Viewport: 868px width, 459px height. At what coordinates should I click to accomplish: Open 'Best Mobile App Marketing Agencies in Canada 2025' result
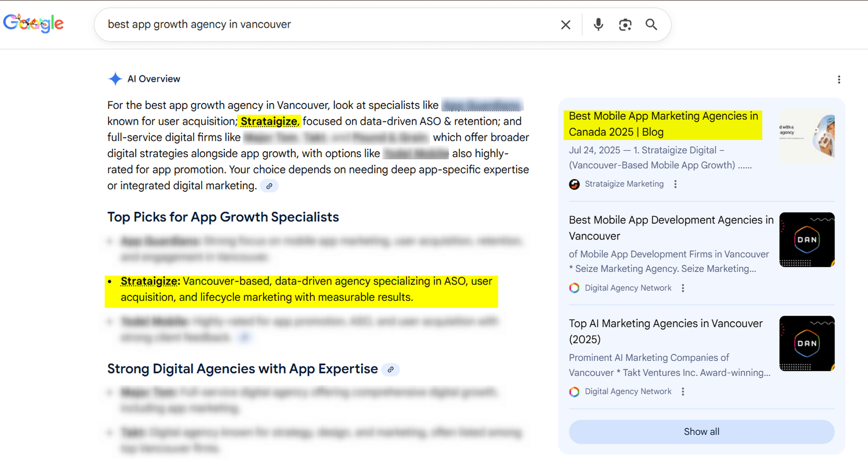click(x=663, y=124)
